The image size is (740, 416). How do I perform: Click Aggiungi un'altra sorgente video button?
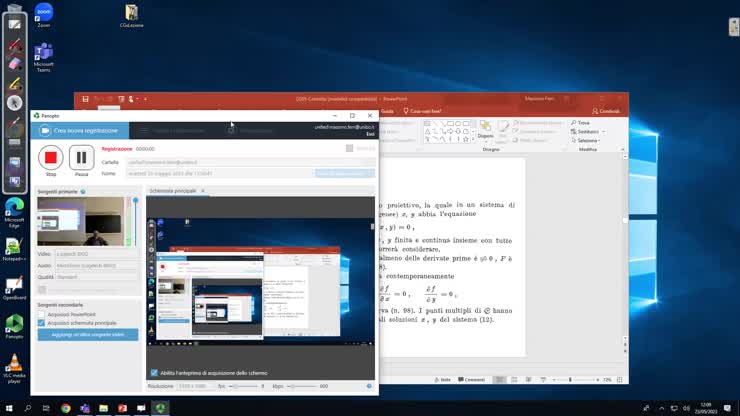tap(88, 335)
